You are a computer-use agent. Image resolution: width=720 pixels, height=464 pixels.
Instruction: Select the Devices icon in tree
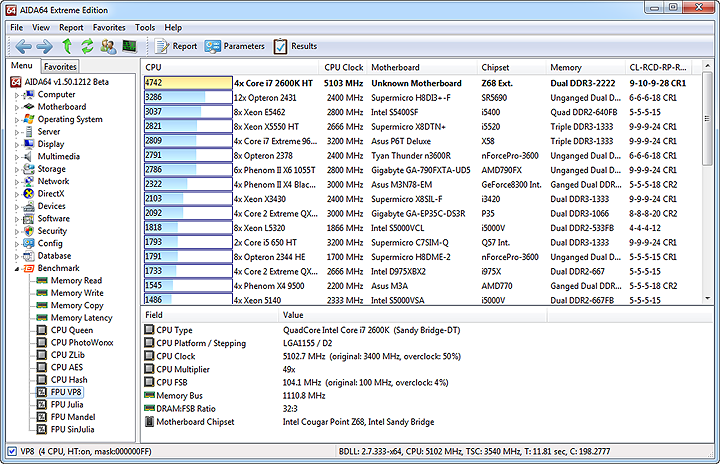(29, 206)
